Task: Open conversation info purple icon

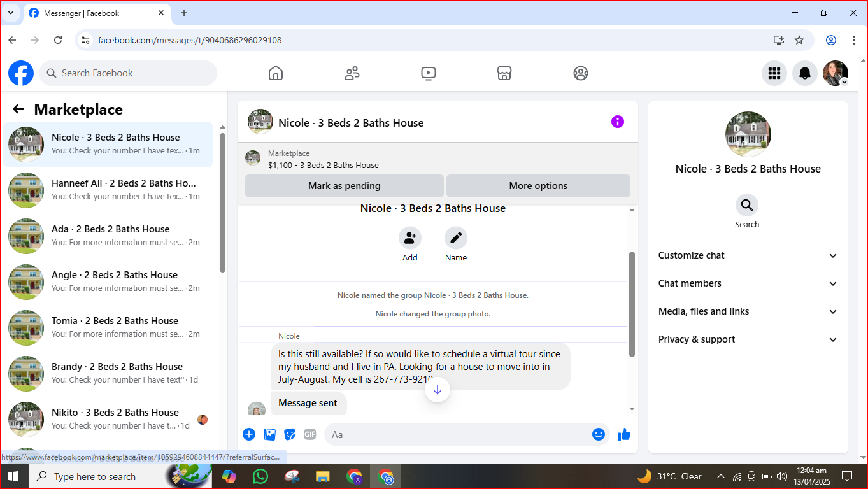Action: click(x=618, y=122)
